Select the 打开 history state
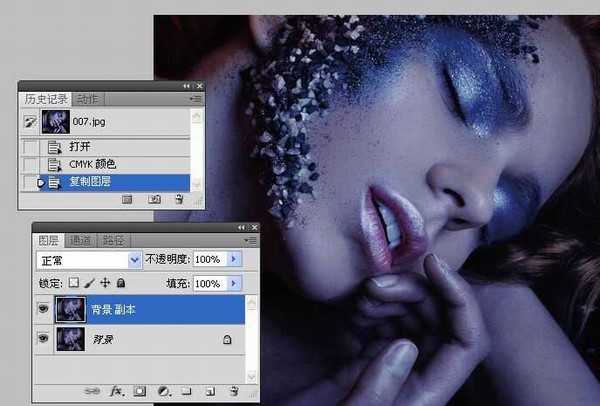This screenshot has width=600, height=406. [80, 146]
